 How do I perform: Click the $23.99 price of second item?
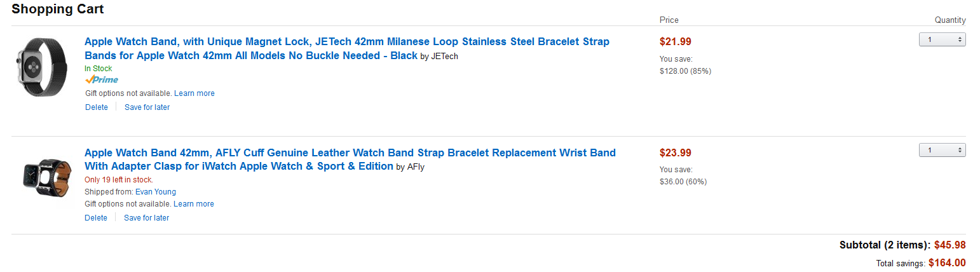tap(676, 153)
